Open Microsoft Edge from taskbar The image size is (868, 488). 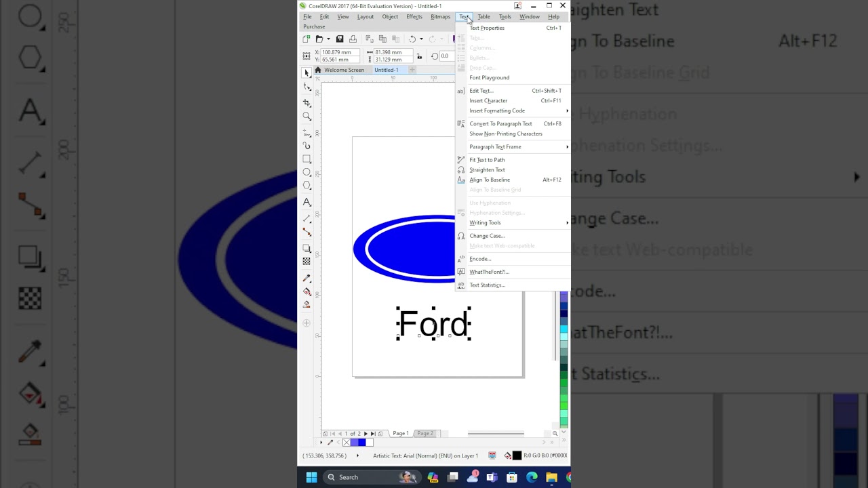coord(532,477)
